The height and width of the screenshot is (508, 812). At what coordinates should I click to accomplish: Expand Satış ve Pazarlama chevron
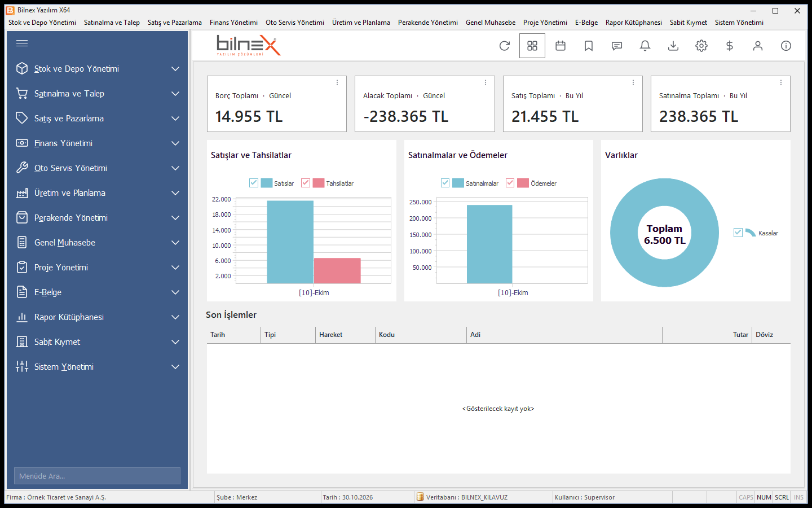pos(175,119)
